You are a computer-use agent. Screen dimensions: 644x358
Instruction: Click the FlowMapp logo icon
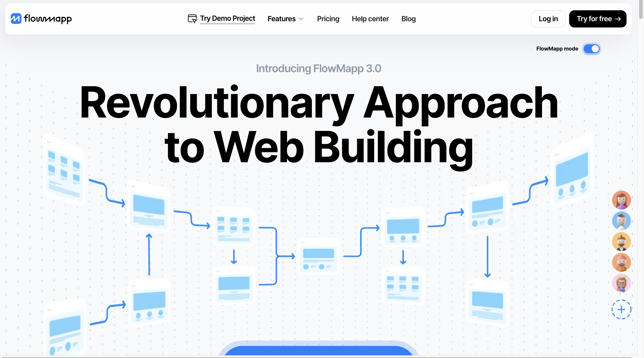point(15,19)
